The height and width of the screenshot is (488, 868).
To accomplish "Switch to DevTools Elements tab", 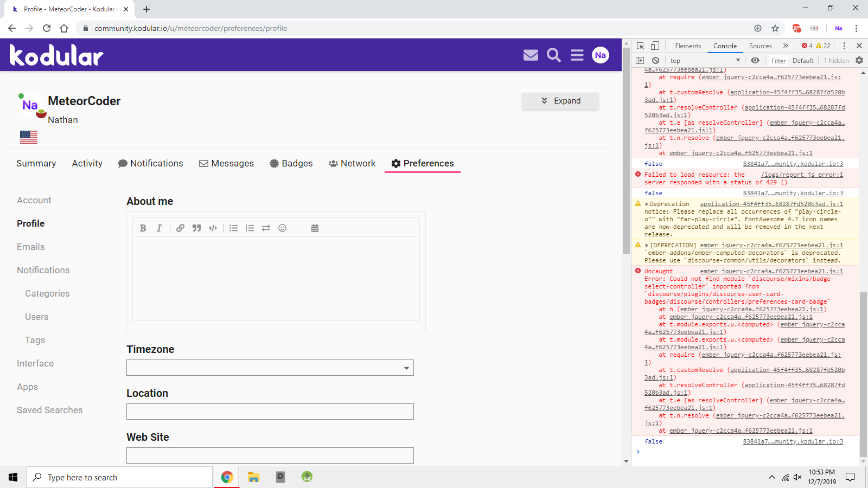I will point(688,46).
